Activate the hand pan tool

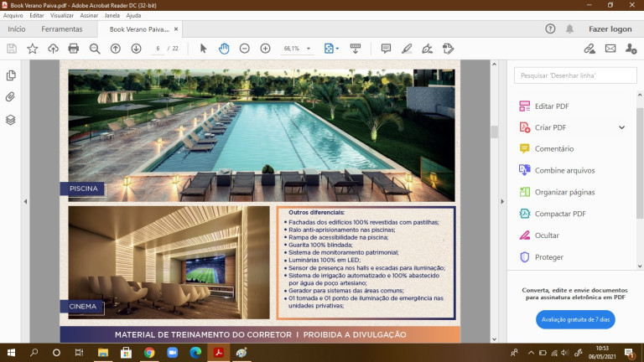point(224,49)
